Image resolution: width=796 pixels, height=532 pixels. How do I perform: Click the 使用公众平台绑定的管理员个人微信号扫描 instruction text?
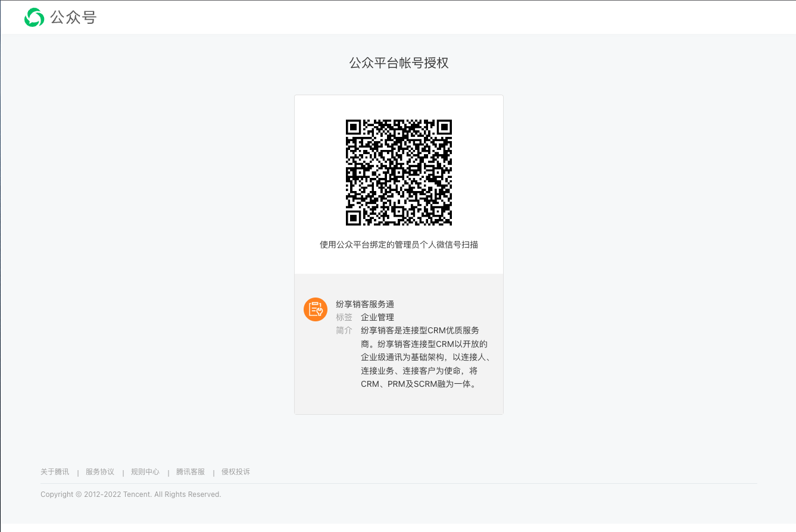(399, 245)
